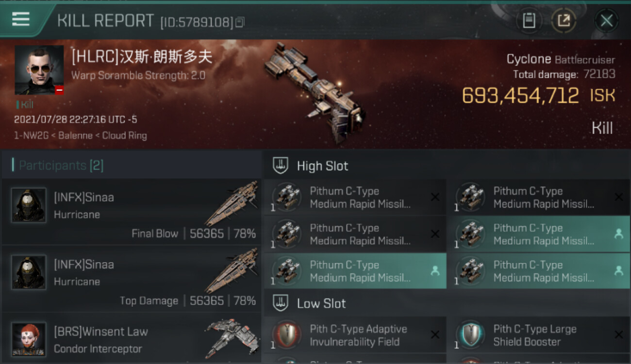
Task: Select Sinaa Final Blow participant entry
Action: 131,212
